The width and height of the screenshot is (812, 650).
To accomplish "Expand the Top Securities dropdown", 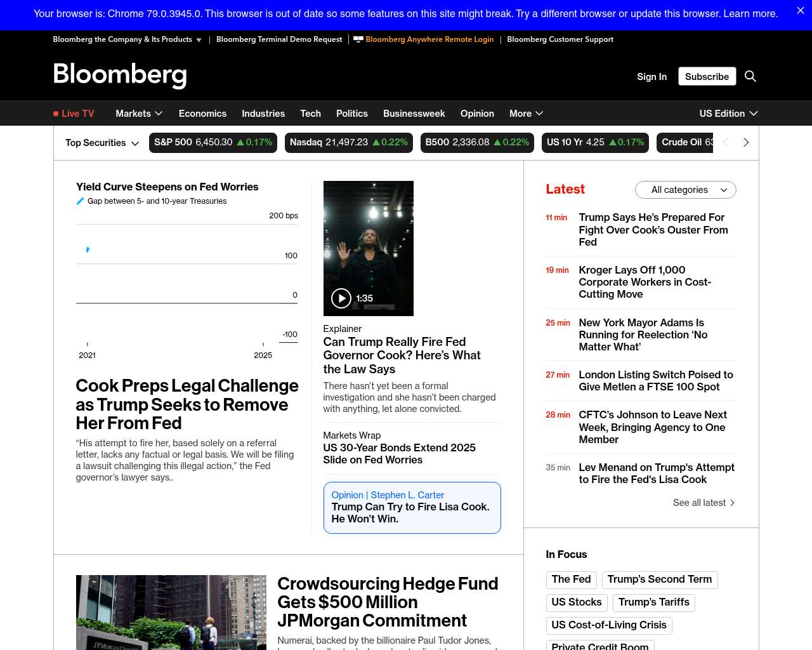I will pos(102,143).
